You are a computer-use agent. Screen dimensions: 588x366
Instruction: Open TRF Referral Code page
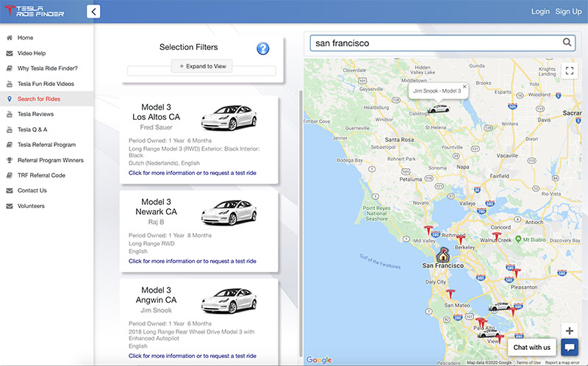tap(41, 175)
